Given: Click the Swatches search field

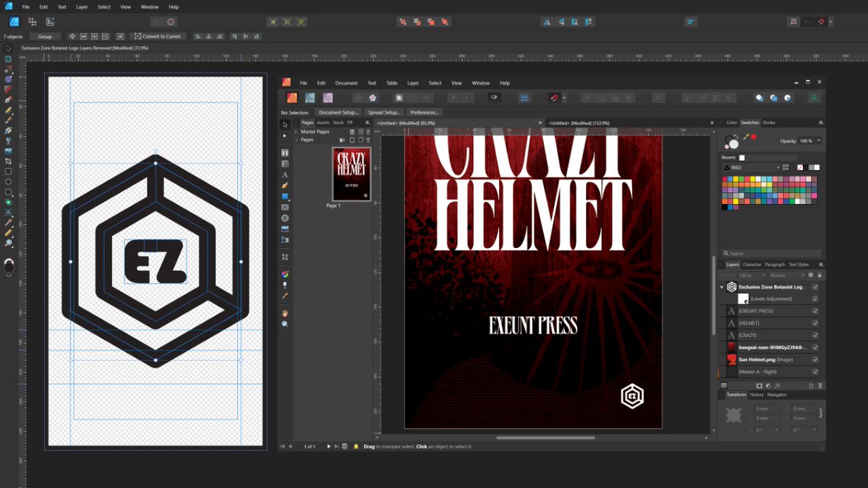Looking at the screenshot, I should pos(770,254).
